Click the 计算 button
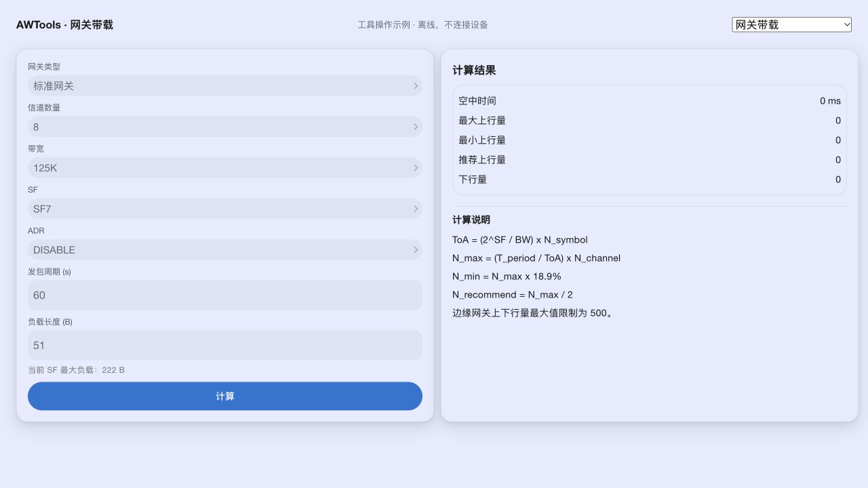Image resolution: width=868 pixels, height=488 pixels. click(x=225, y=396)
